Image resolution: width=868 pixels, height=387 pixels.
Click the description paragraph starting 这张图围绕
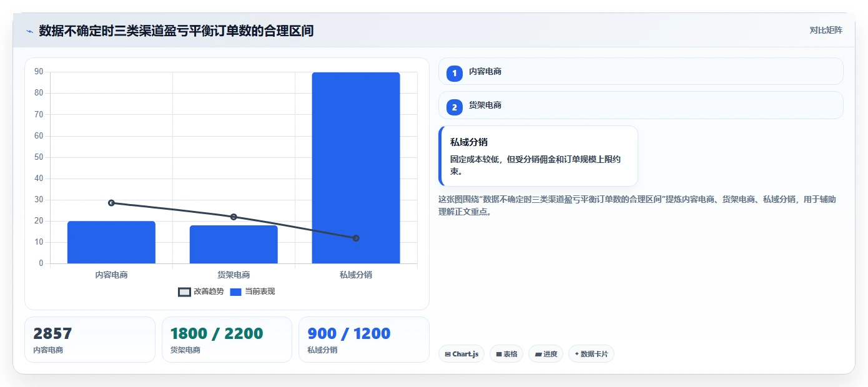coord(638,205)
